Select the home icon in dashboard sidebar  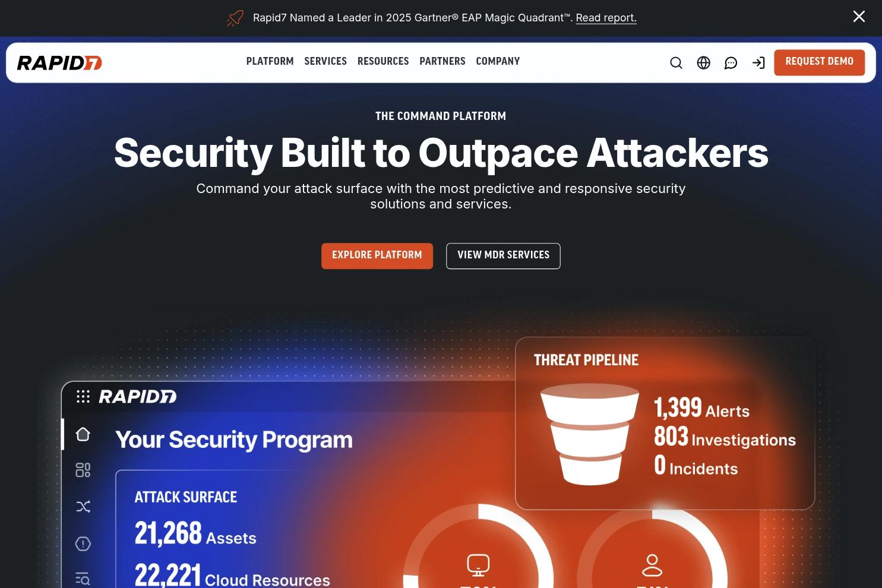pos(83,434)
